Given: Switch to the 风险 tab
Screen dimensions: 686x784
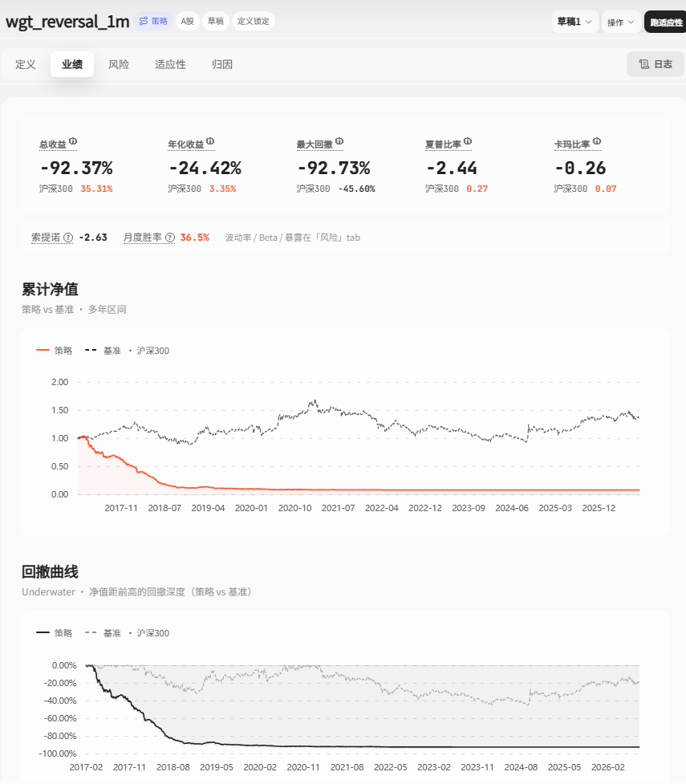Looking at the screenshot, I should 119,64.
